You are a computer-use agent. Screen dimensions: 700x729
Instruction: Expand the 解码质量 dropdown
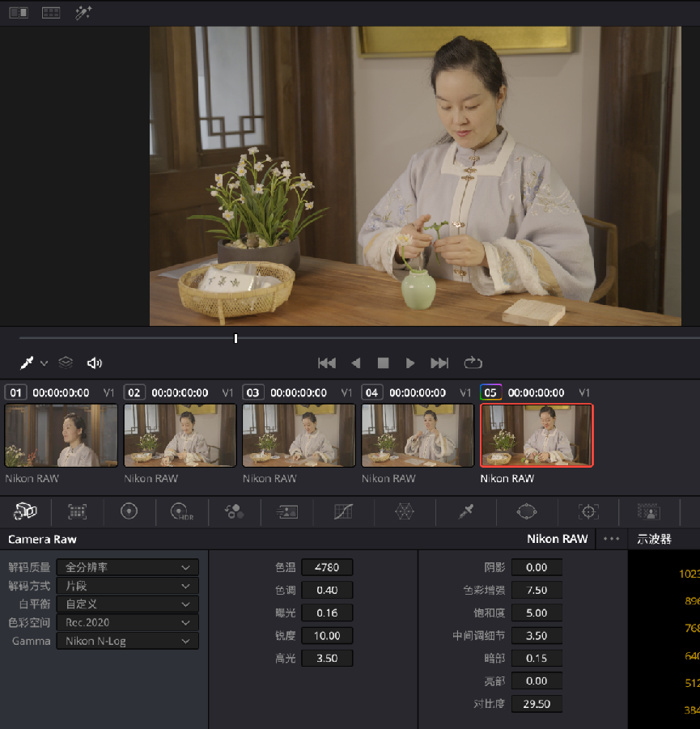click(127, 567)
